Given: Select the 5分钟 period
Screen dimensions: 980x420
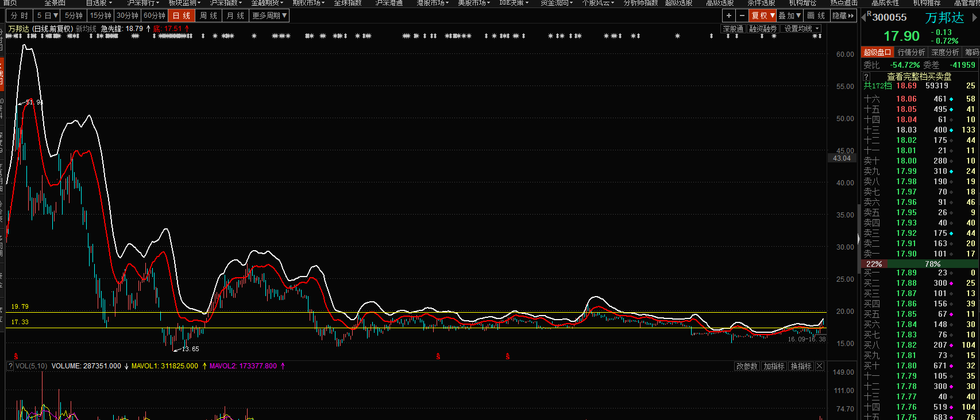Looking at the screenshot, I should click(74, 15).
